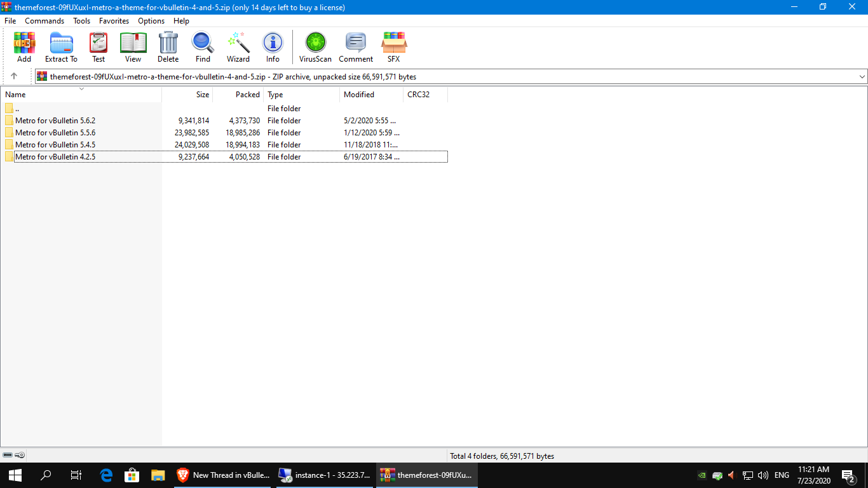Select the 'Metro for vBulletin 5.6.2' name
The height and width of the screenshot is (488, 868).
click(x=55, y=121)
